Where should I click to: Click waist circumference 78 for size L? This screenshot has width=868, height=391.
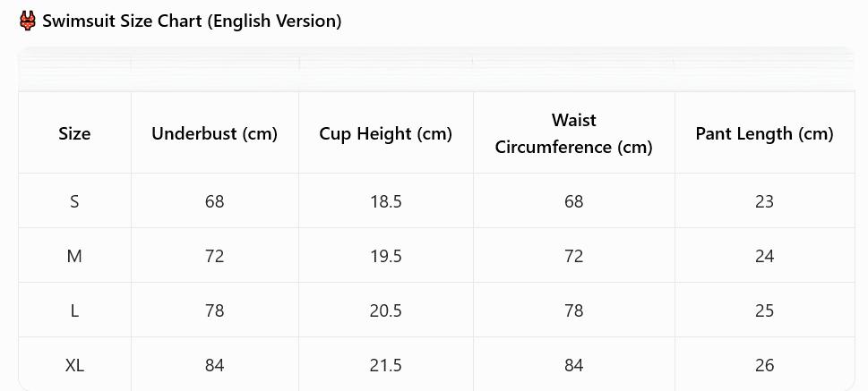(x=573, y=310)
